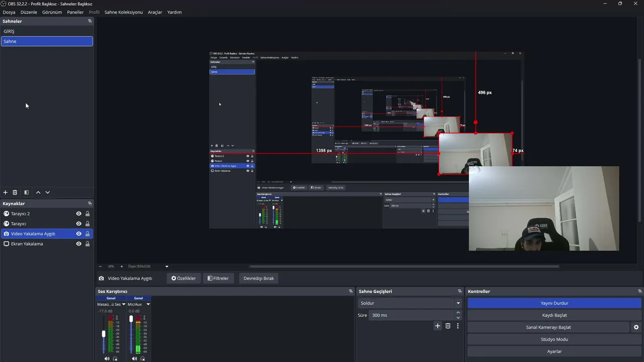Viewport: 644px width, 362px height.
Task: Lock the Tarayıcı source
Action: coord(88,224)
